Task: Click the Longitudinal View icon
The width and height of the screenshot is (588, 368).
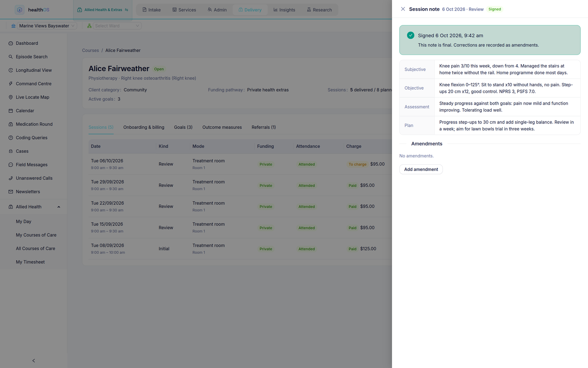Action: (x=11, y=70)
